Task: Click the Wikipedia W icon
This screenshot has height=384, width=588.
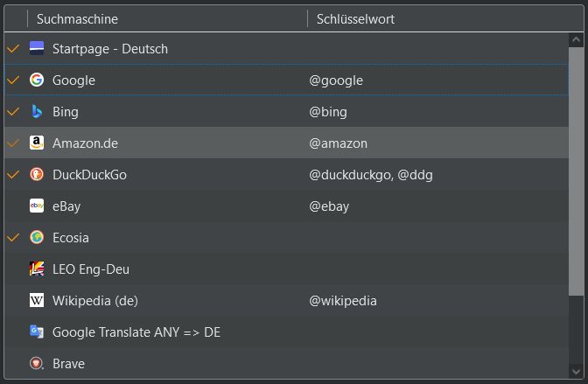Action: click(x=37, y=300)
